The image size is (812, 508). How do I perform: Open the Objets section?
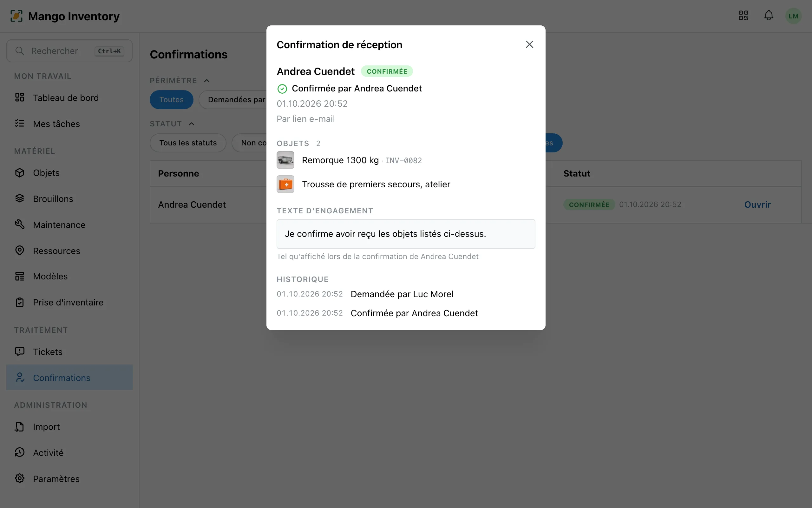click(x=69, y=173)
